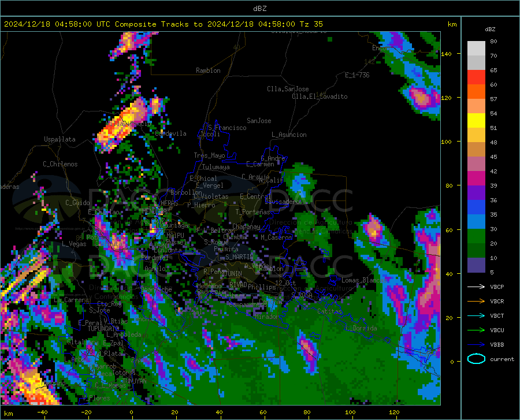Viewport: 520px width, 420px height.
Task: Click the Capdevila place label
Action: click(171, 133)
